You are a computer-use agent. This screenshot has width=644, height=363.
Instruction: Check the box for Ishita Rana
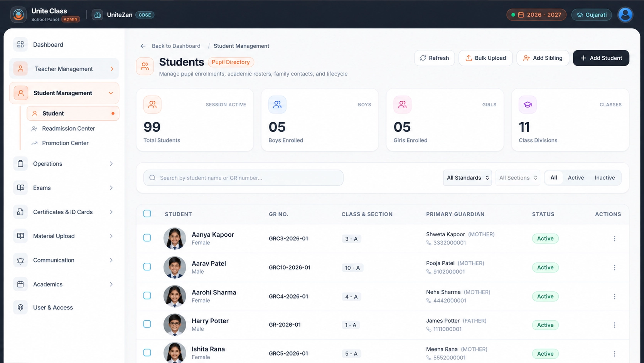pos(147,353)
